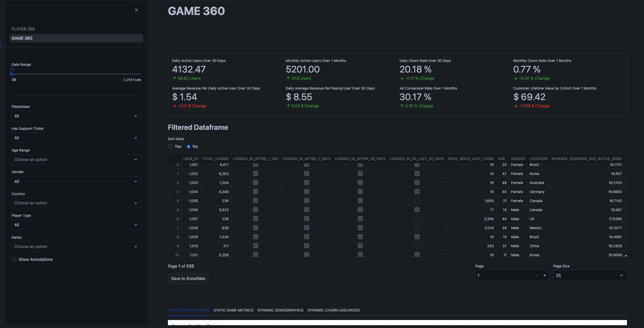Open the Playerbase dropdown
This screenshot has width=644, height=328.
pos(76,116)
